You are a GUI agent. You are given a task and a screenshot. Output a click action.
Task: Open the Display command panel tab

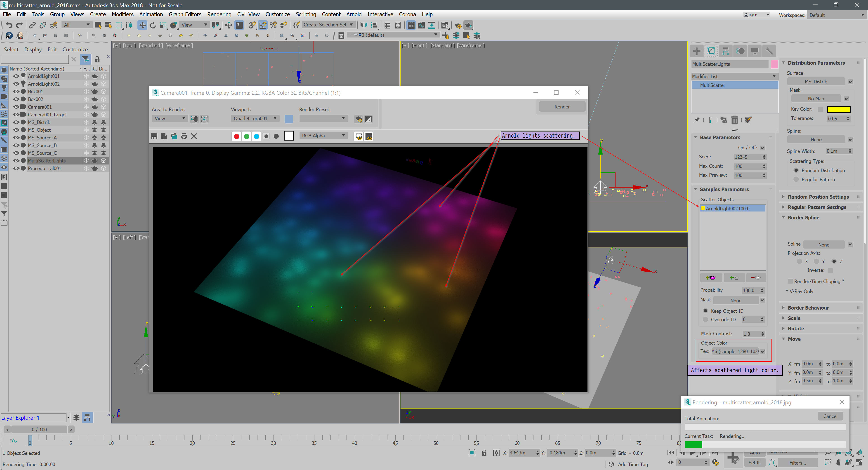point(755,51)
